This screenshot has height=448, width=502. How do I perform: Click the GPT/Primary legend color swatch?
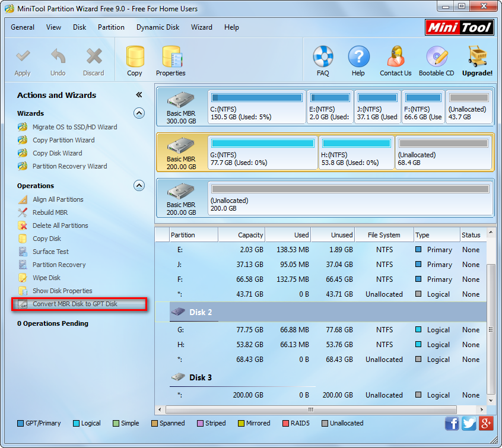21,424
